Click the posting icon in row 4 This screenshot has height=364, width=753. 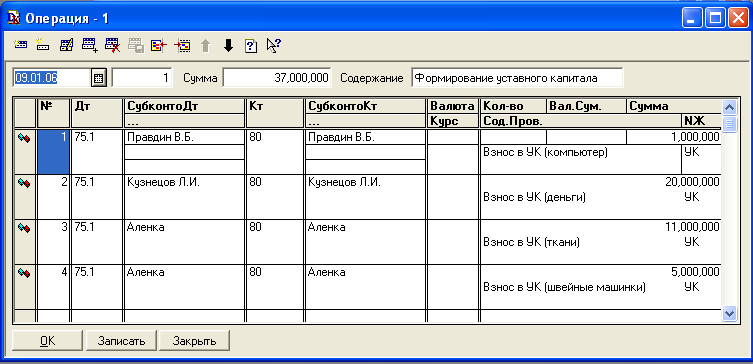tap(24, 273)
